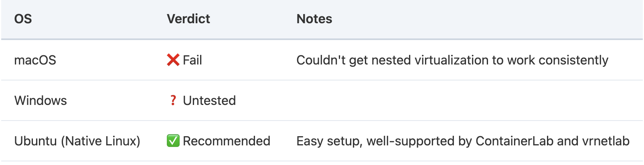This screenshot has width=644, height=165.
Task: Select the OS column header
Action: pos(23,19)
